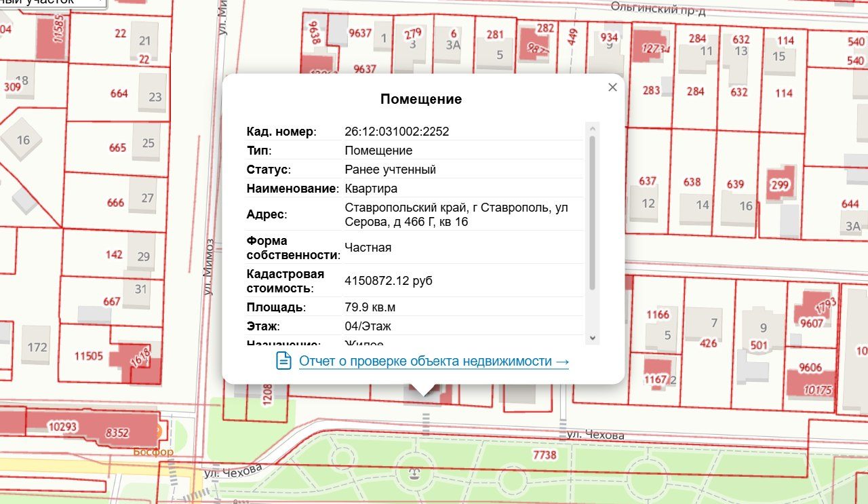Select parcel 7738 in the park
The height and width of the screenshot is (504, 868).
point(545,454)
